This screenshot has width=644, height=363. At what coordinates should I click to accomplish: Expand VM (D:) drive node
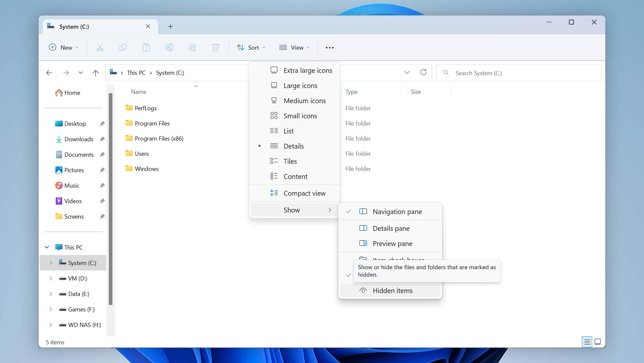51,279
